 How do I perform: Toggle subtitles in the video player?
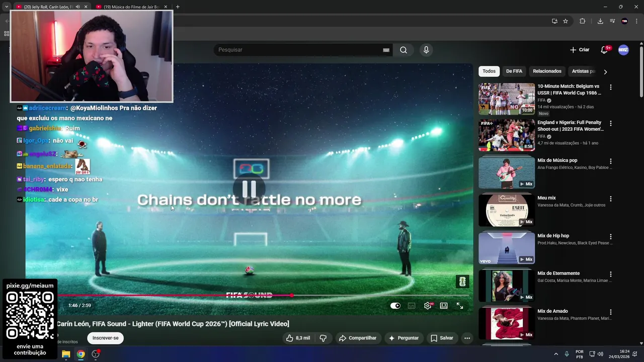point(412,306)
